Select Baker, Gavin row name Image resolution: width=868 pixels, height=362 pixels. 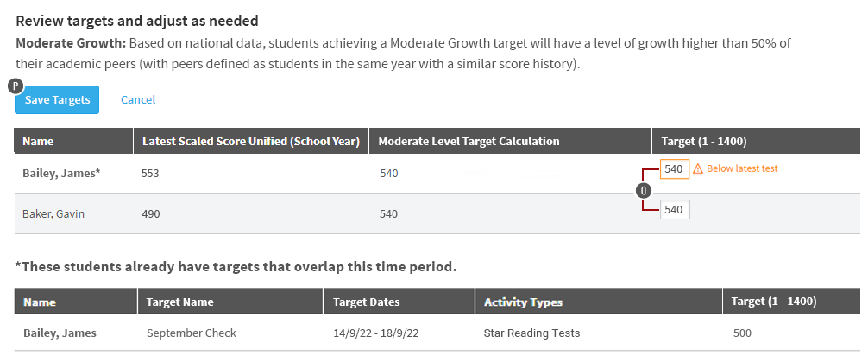pyautogui.click(x=53, y=214)
